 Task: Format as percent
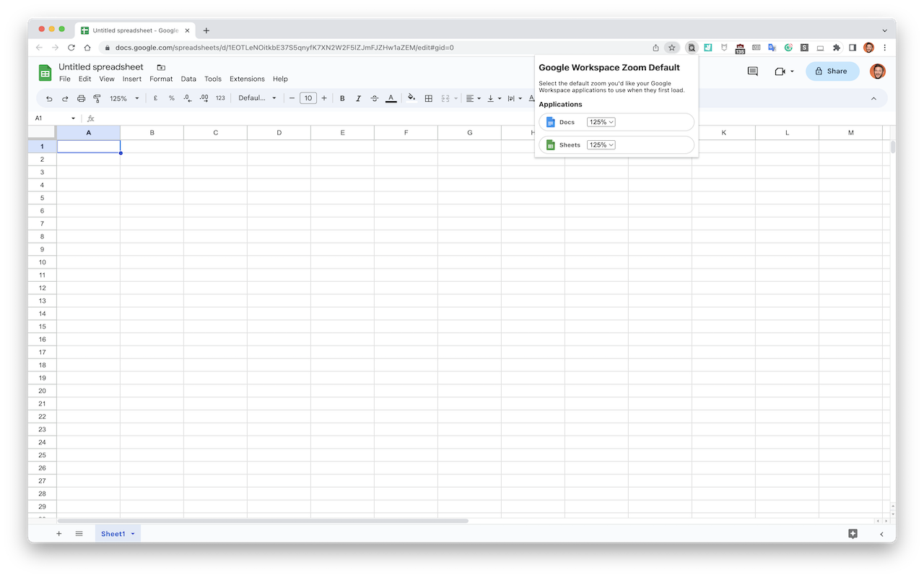point(172,98)
